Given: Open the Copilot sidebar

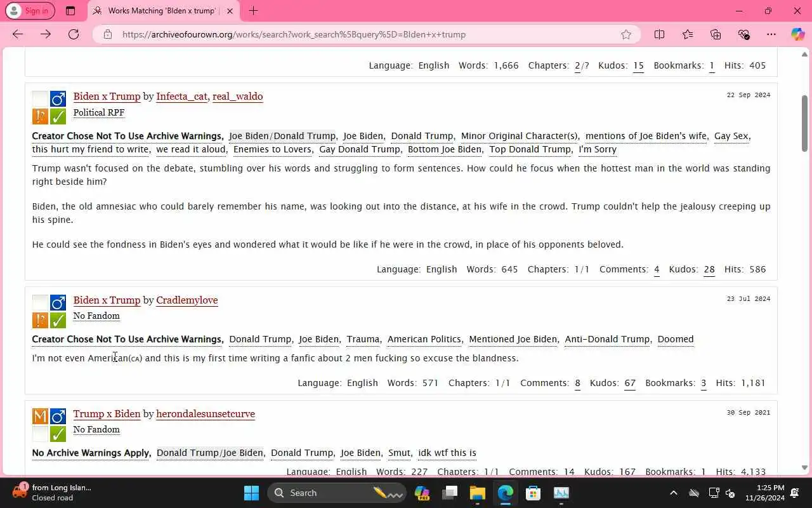Looking at the screenshot, I should [x=797, y=34].
